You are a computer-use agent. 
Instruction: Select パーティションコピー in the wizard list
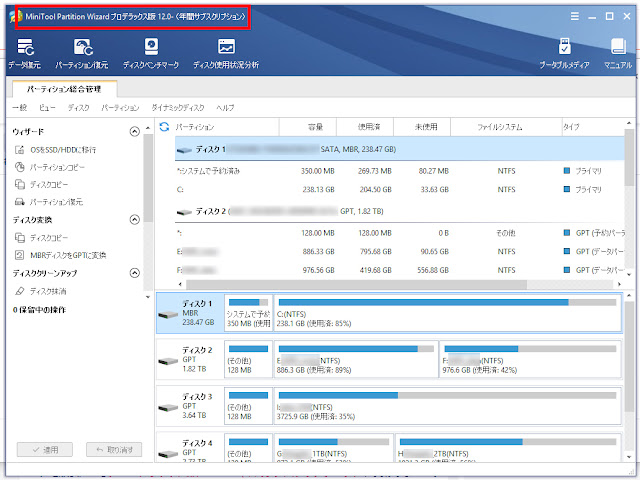(x=50, y=167)
